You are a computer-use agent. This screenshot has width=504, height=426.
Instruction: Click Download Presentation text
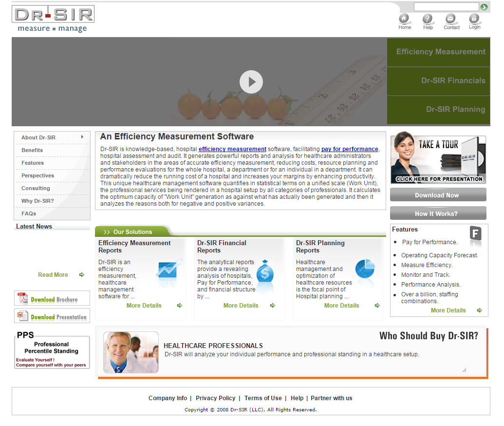[x=59, y=317]
